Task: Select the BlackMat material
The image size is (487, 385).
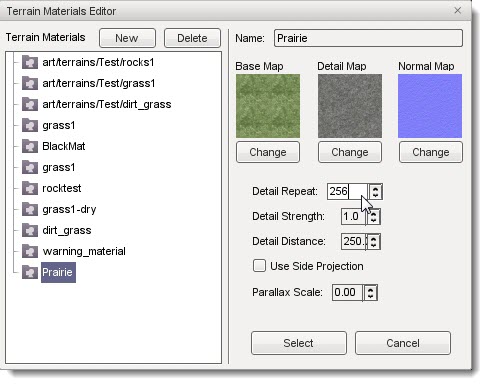Action: [x=64, y=146]
